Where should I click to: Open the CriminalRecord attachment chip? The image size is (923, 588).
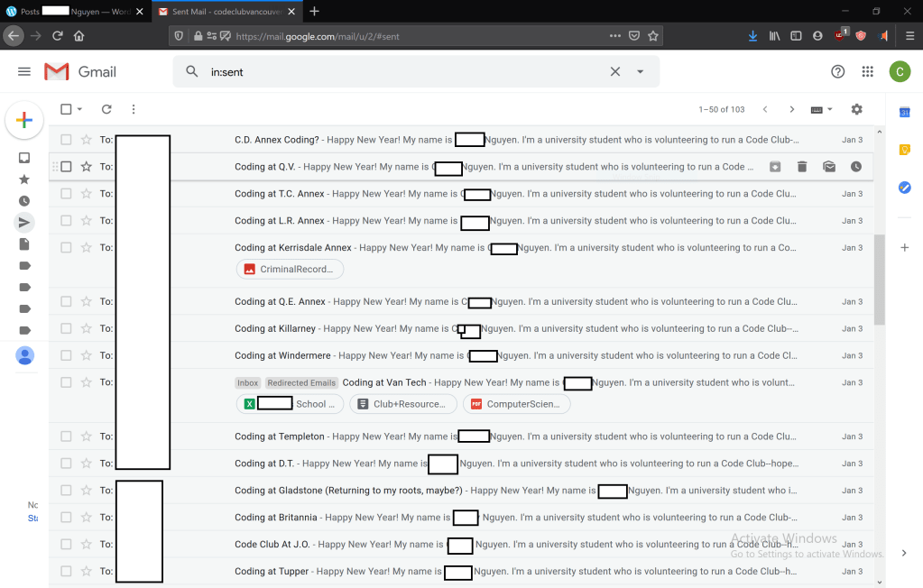pos(290,270)
